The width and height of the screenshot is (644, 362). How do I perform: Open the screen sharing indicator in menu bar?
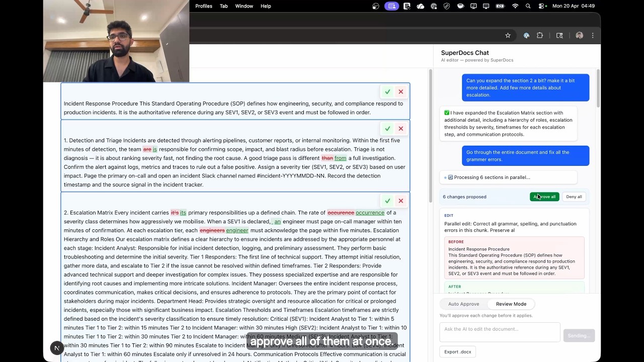pos(392,6)
